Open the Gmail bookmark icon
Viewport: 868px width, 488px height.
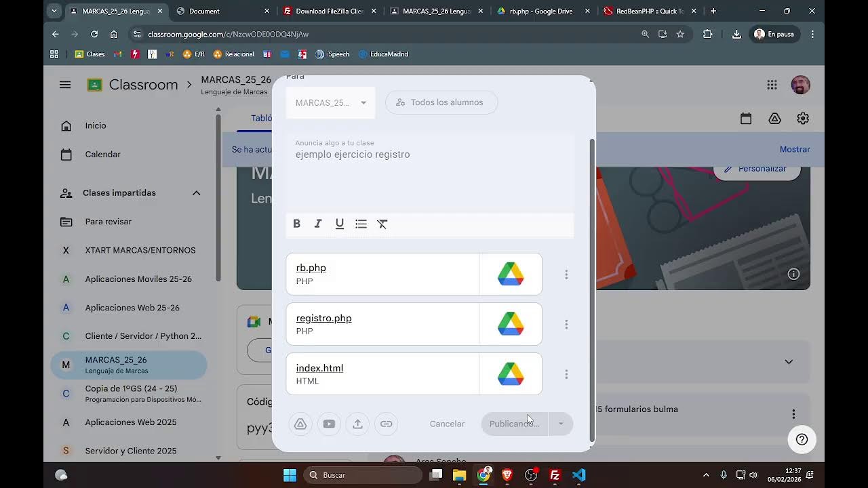point(117,54)
